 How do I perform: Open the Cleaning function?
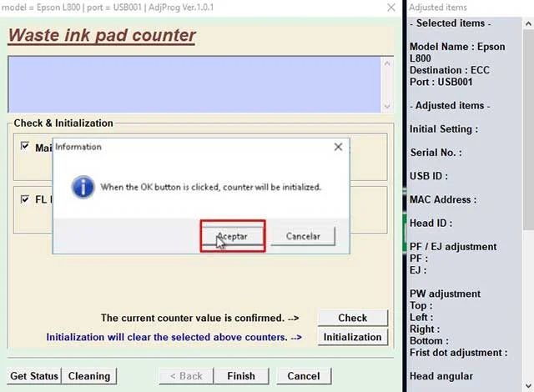89,376
